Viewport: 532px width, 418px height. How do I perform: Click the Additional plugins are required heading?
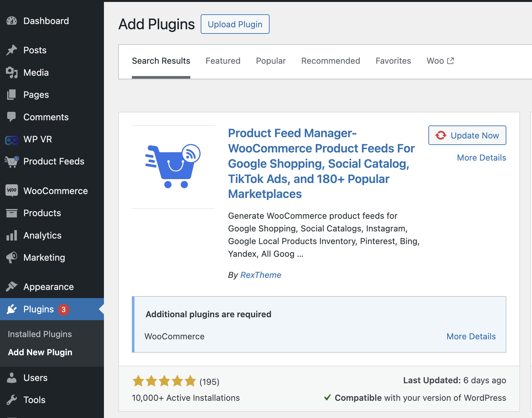pyautogui.click(x=209, y=314)
